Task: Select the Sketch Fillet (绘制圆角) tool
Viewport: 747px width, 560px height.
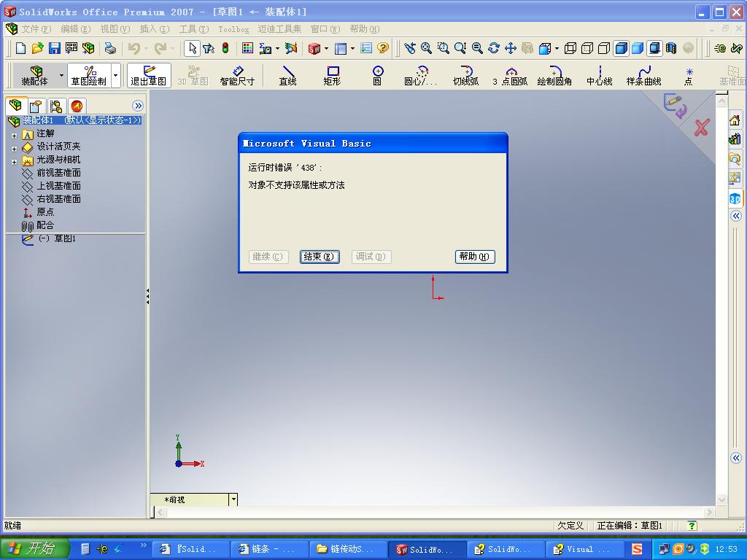Action: point(554,76)
